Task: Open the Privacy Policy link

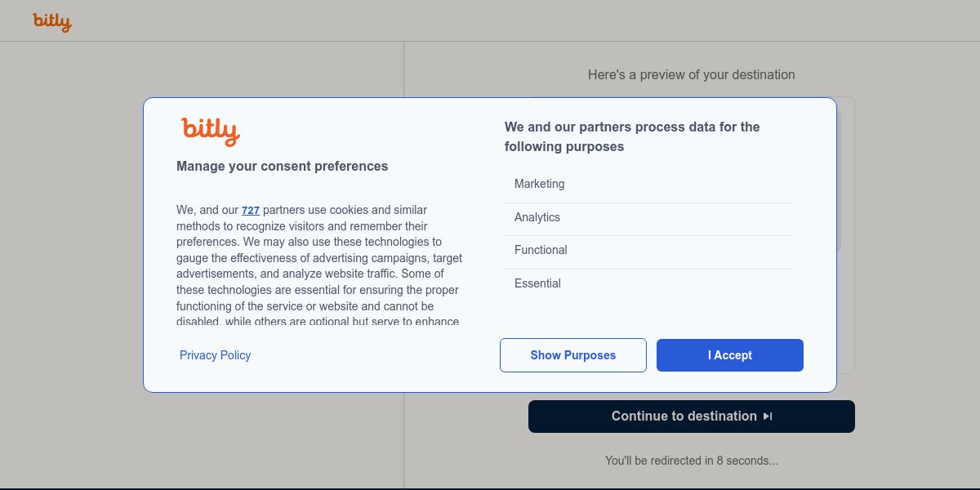Action: (x=215, y=355)
